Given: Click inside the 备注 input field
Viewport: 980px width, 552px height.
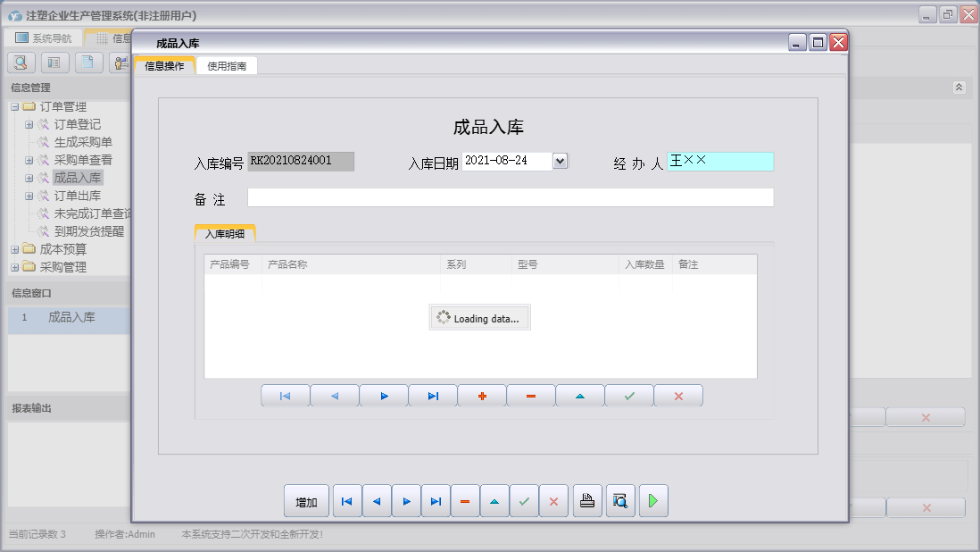Looking at the screenshot, I should tap(509, 197).
